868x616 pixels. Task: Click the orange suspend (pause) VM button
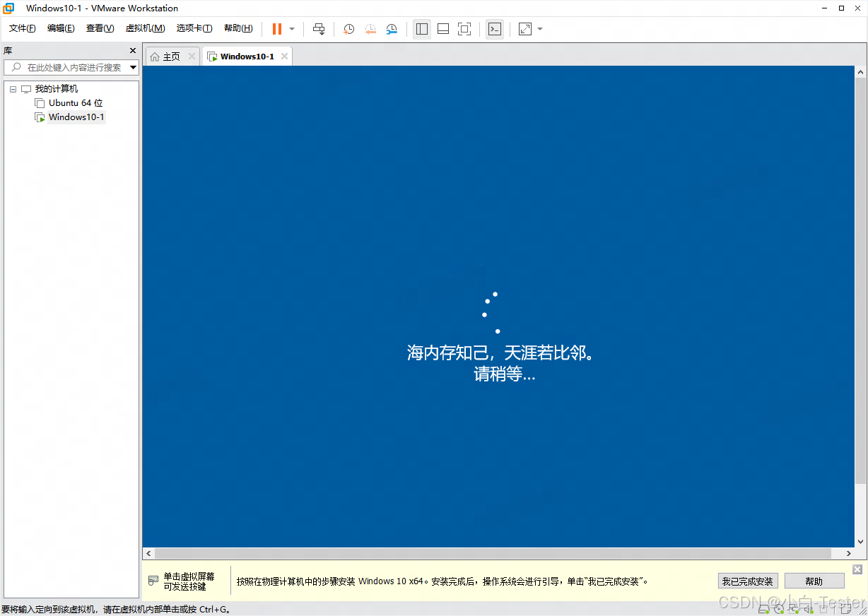click(277, 29)
